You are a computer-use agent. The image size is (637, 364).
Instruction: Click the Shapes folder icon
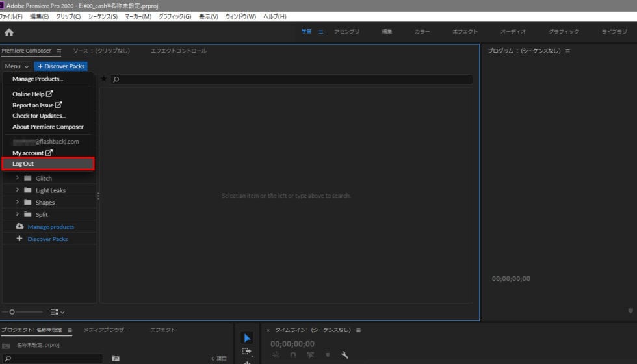coord(28,202)
